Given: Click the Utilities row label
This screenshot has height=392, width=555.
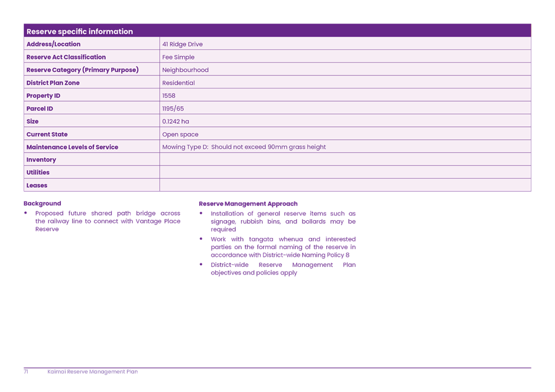Looking at the screenshot, I should click(37, 172).
